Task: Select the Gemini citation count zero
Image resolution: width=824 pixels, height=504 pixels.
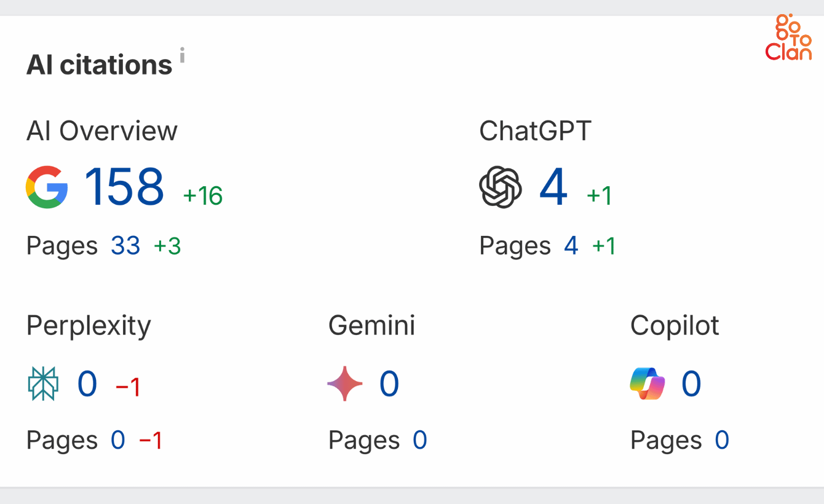Action: pos(389,384)
